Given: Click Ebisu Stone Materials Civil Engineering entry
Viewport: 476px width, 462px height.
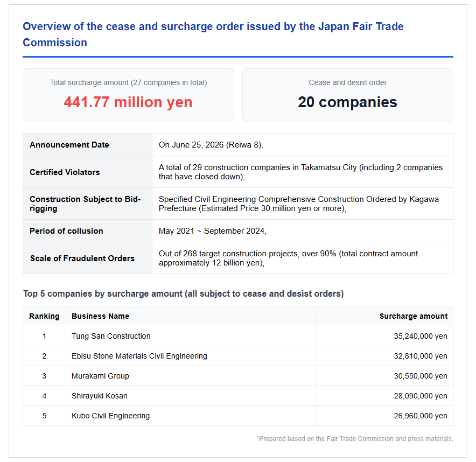Looking at the screenshot, I should [139, 356].
